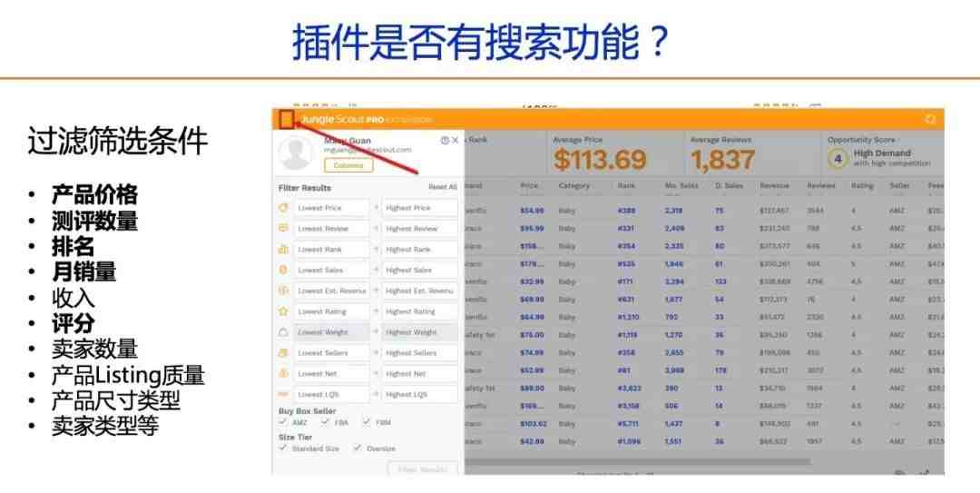Click the Lowest LQS input field
The image size is (980, 493).
click(331, 394)
